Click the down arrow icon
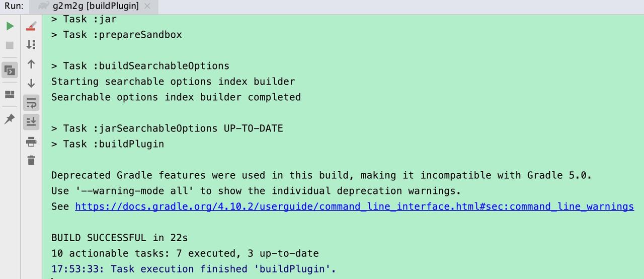 [x=31, y=83]
